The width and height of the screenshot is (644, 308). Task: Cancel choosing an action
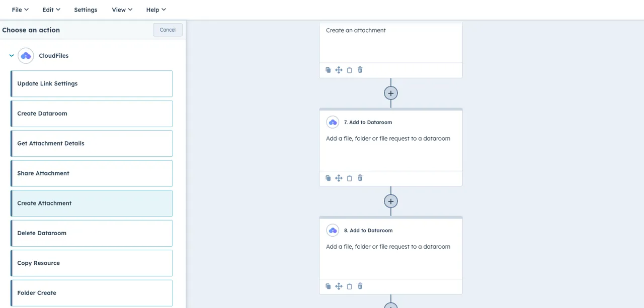coord(168,30)
